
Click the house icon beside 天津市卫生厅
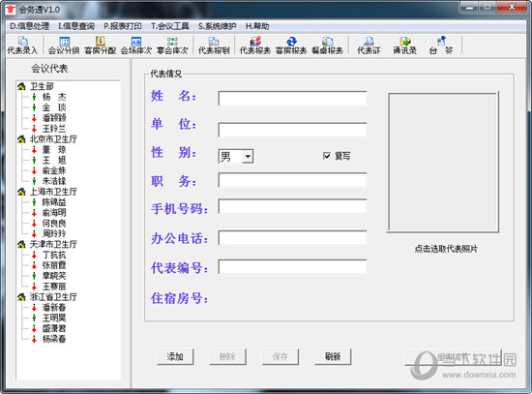pyautogui.click(x=21, y=244)
